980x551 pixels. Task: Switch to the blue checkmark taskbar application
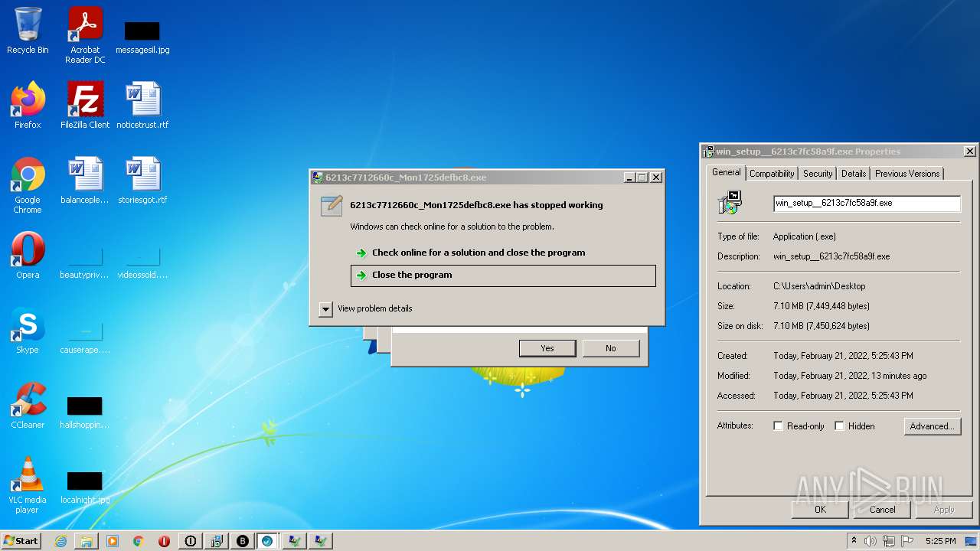tap(267, 541)
